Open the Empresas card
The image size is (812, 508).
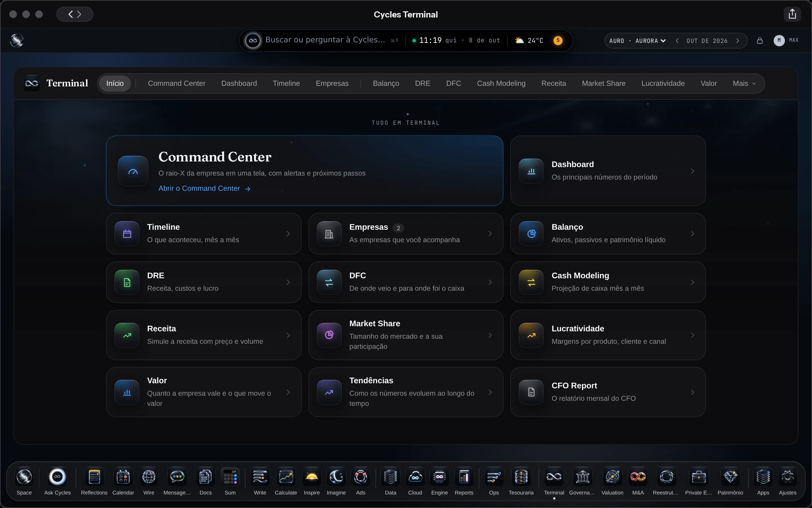tap(406, 233)
